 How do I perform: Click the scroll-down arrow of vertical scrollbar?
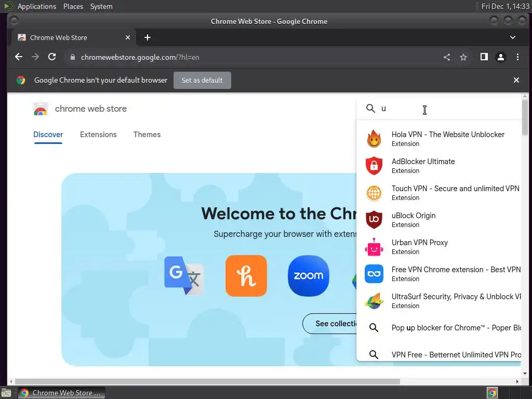(x=525, y=373)
